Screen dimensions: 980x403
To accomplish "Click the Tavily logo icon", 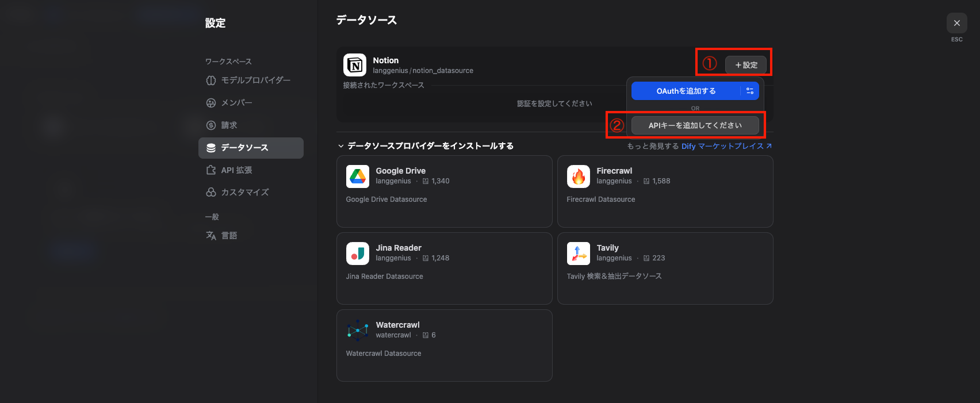I will pyautogui.click(x=578, y=254).
